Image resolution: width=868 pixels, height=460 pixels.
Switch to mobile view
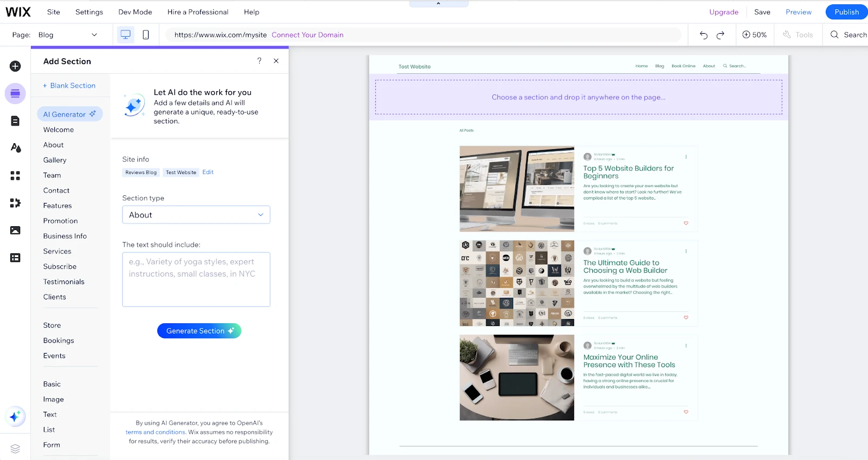pos(145,35)
